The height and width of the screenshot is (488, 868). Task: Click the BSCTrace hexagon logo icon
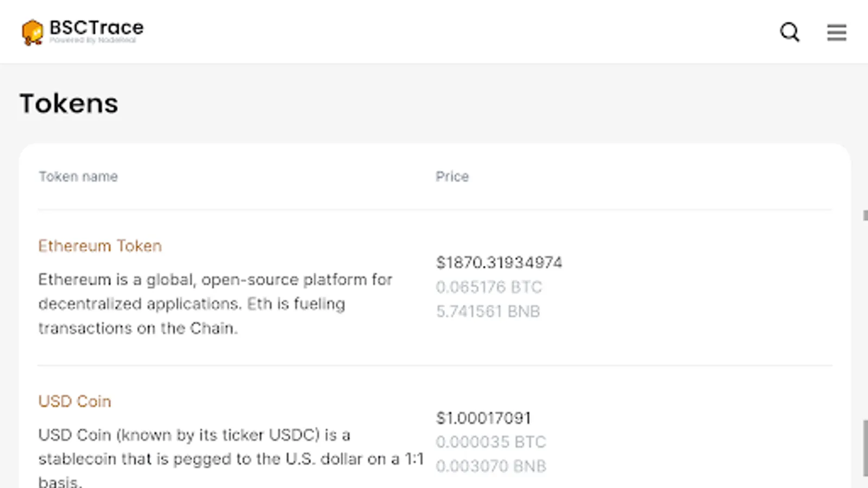coord(33,32)
